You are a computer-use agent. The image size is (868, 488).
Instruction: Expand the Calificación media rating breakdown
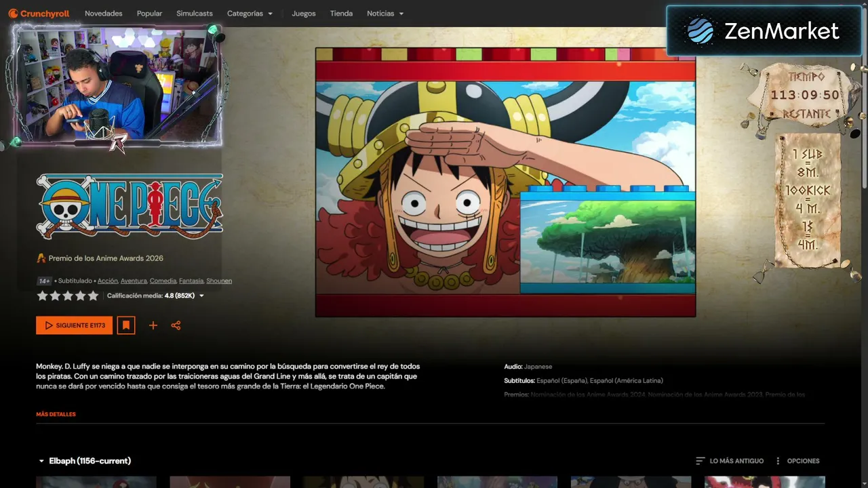click(156, 296)
